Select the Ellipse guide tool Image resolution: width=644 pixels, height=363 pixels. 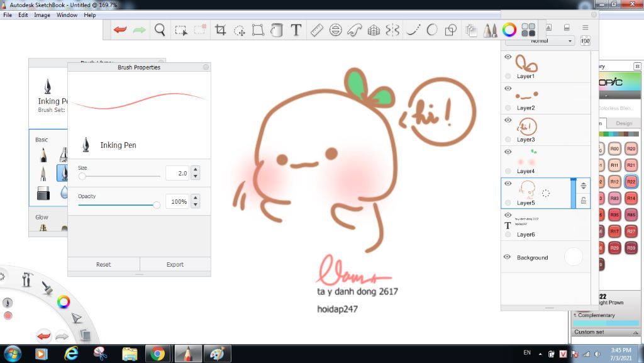click(336, 30)
